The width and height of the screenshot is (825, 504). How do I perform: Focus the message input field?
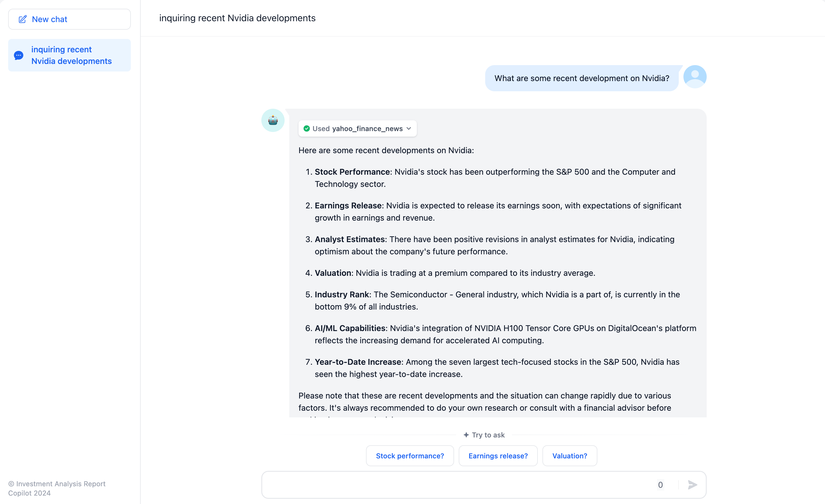(455, 485)
